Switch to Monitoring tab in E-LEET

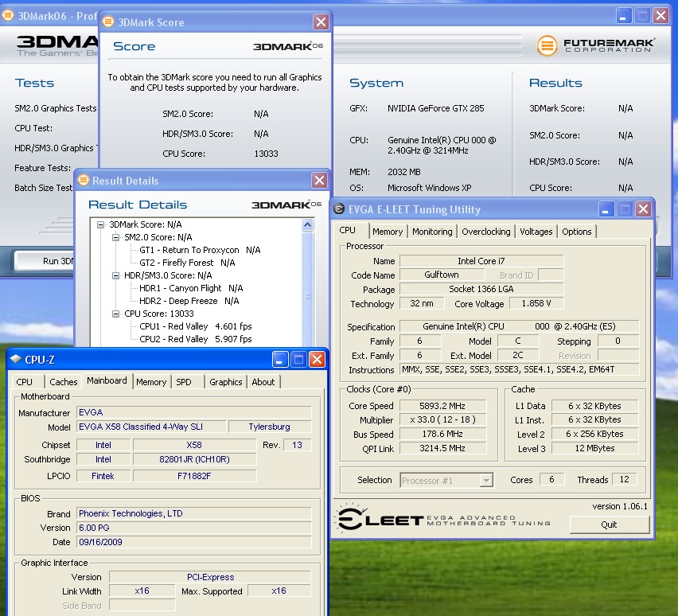432,232
